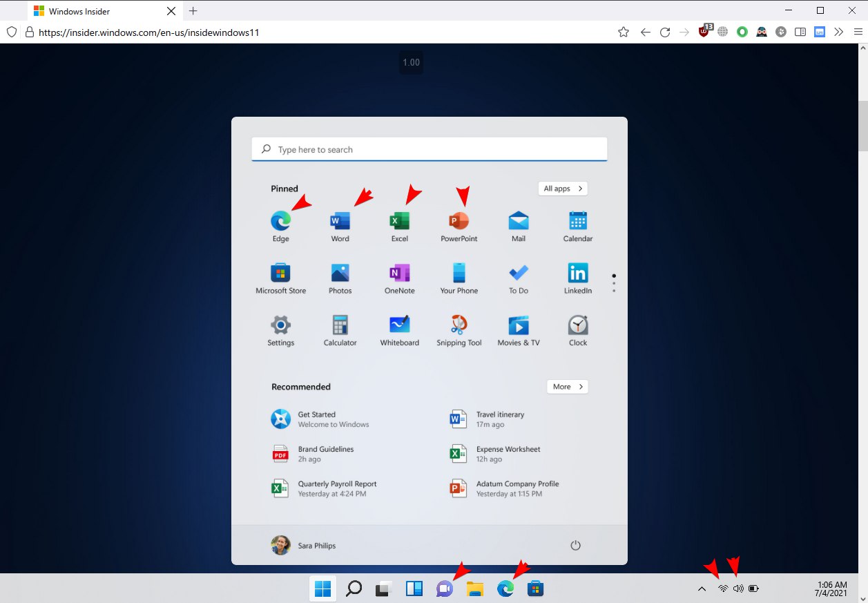The width and height of the screenshot is (868, 603).
Task: Open the uBlock Origin extension icon
Action: pos(704,31)
